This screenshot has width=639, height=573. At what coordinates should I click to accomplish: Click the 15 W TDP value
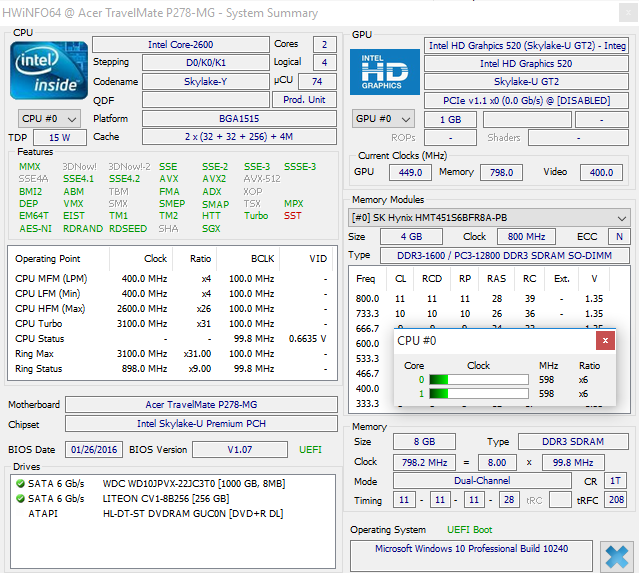(60, 137)
